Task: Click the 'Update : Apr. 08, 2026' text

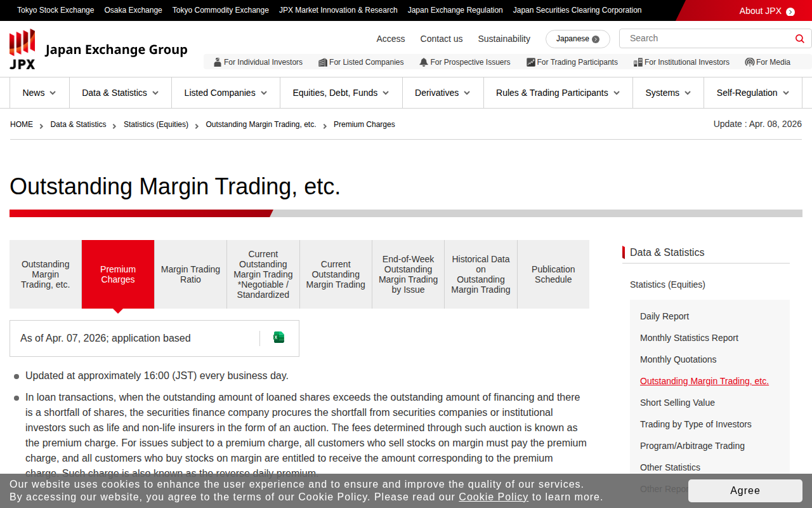Action: [757, 124]
